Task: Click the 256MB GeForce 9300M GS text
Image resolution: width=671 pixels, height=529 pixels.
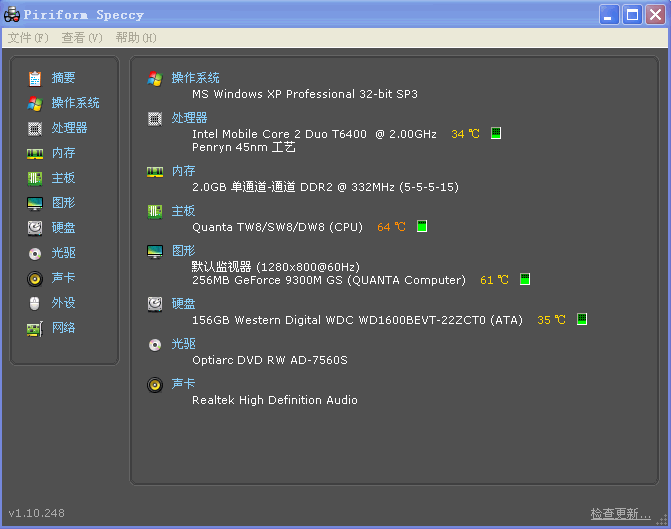Action: pyautogui.click(x=329, y=280)
